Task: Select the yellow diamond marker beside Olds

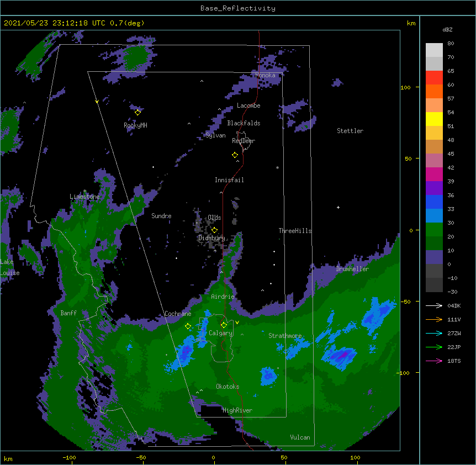Action: point(214,230)
